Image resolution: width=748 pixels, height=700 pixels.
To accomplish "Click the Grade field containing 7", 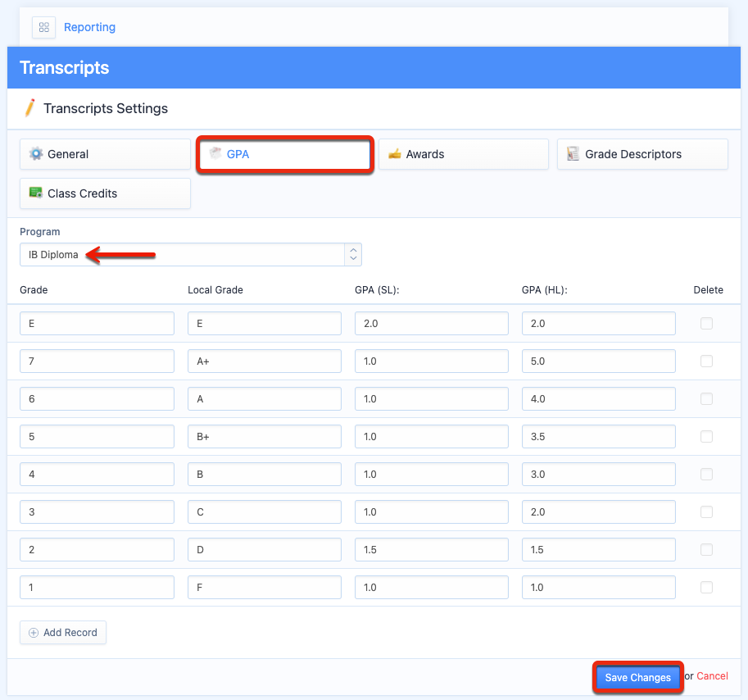I will [97, 361].
